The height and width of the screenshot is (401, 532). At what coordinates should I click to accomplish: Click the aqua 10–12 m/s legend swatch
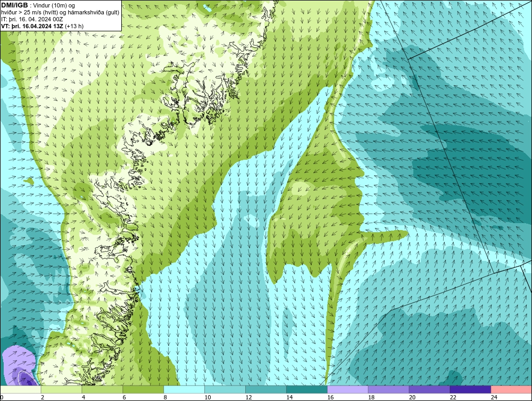tap(225, 389)
